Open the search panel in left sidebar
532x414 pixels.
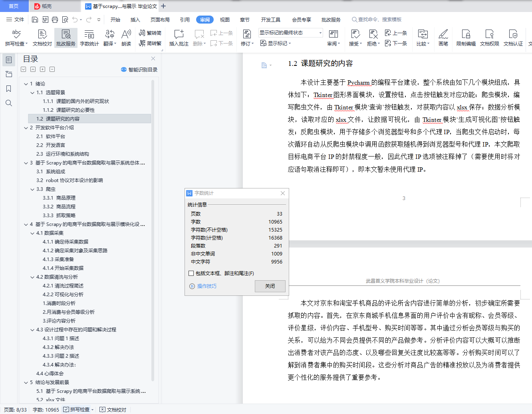tap(9, 103)
